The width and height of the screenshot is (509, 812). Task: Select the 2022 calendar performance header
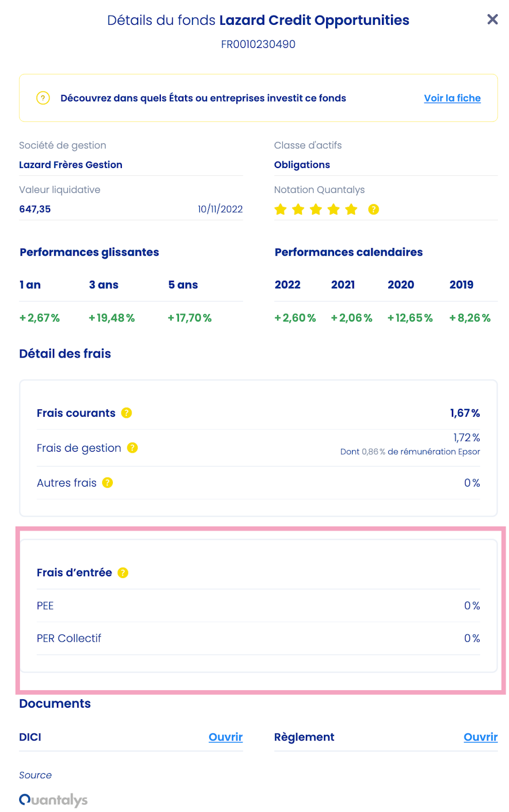[287, 285]
